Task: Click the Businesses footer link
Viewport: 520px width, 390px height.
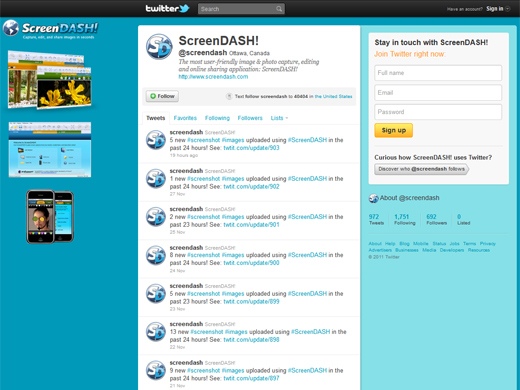Action: [x=407, y=250]
